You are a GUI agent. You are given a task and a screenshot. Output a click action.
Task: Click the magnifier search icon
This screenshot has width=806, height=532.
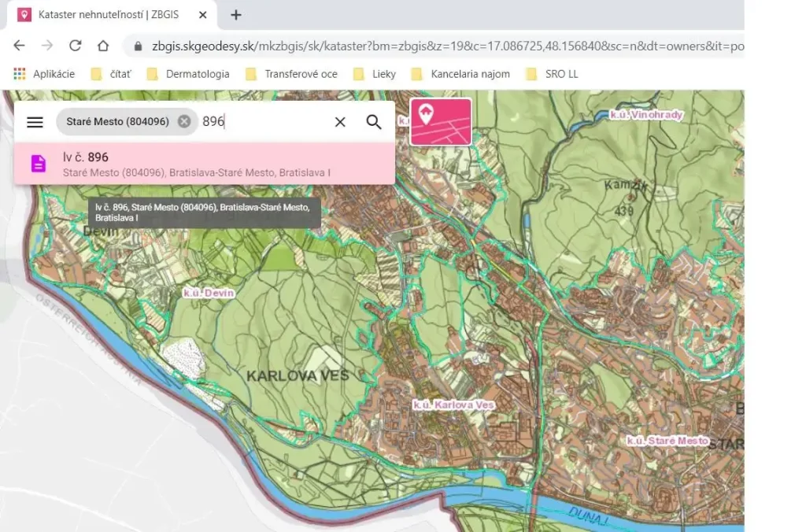[x=374, y=122]
